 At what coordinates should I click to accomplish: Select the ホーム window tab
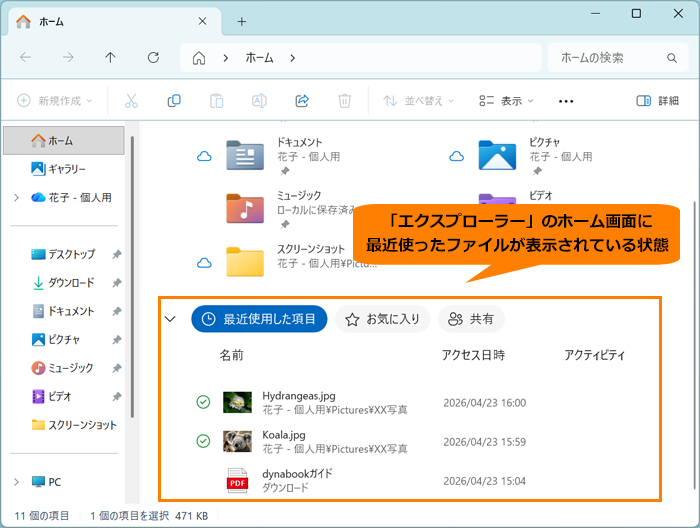point(115,21)
